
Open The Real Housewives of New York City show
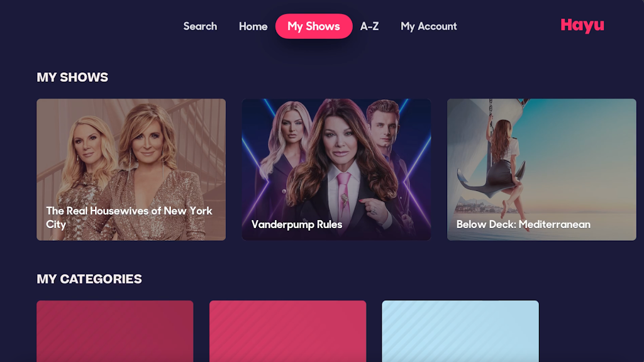click(x=131, y=170)
